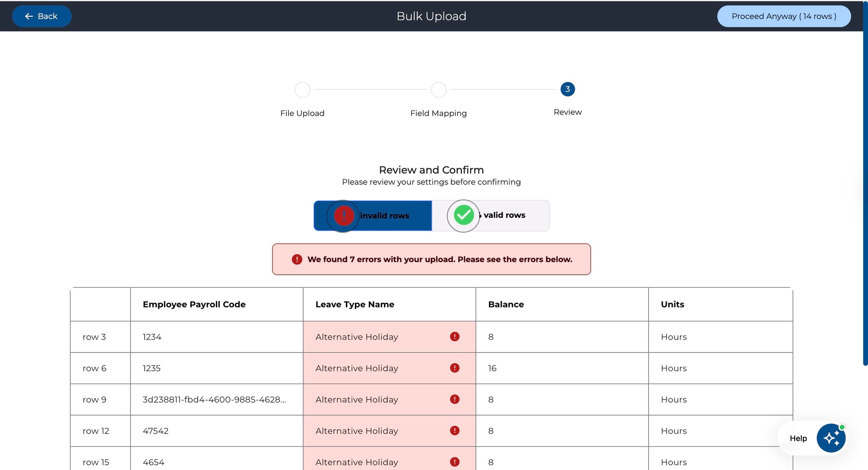Click Proceed Anyway (14 rows) button
Viewport: 868px width, 470px height.
(x=784, y=16)
